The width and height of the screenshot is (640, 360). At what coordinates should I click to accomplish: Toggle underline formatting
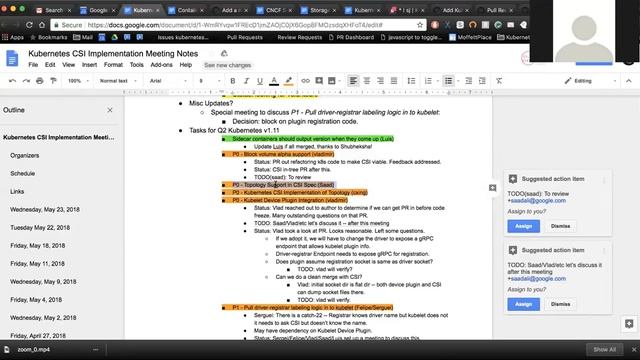pyautogui.click(x=260, y=81)
